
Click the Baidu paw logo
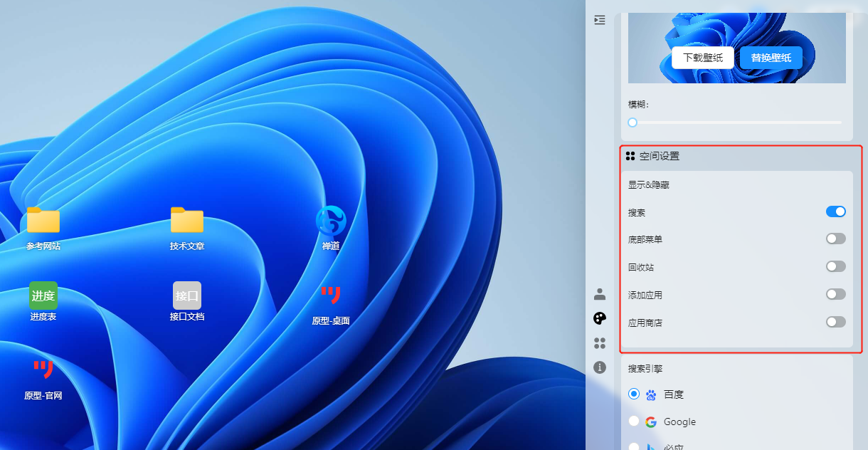point(651,394)
